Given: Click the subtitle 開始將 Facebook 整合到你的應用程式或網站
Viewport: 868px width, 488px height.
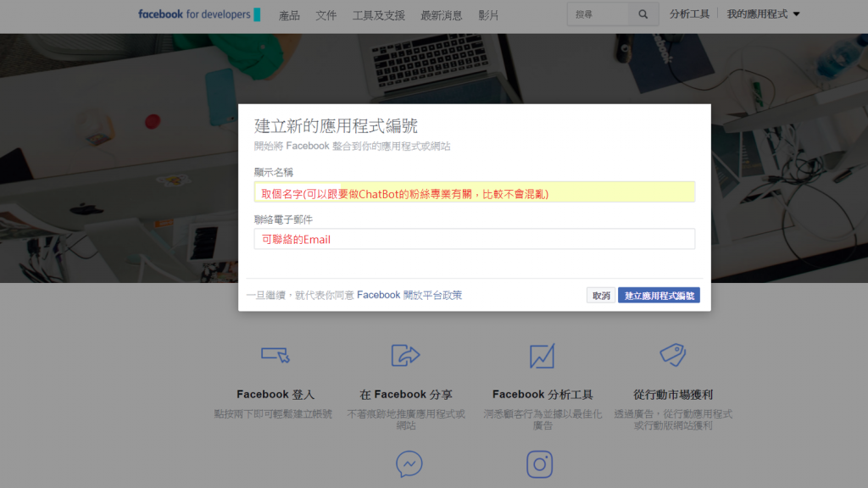Looking at the screenshot, I should pos(352,146).
